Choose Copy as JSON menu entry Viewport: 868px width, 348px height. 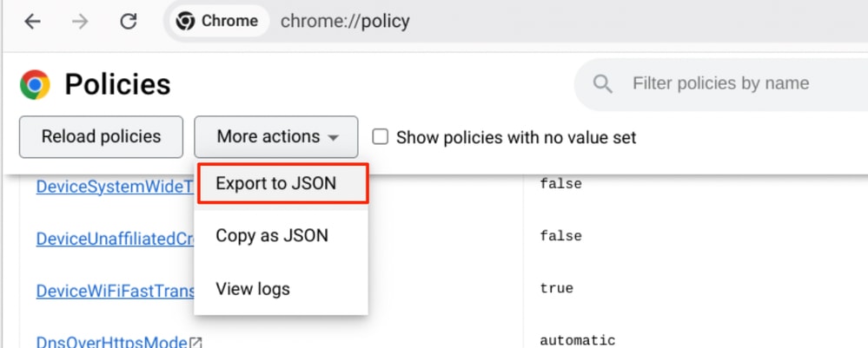coord(272,235)
